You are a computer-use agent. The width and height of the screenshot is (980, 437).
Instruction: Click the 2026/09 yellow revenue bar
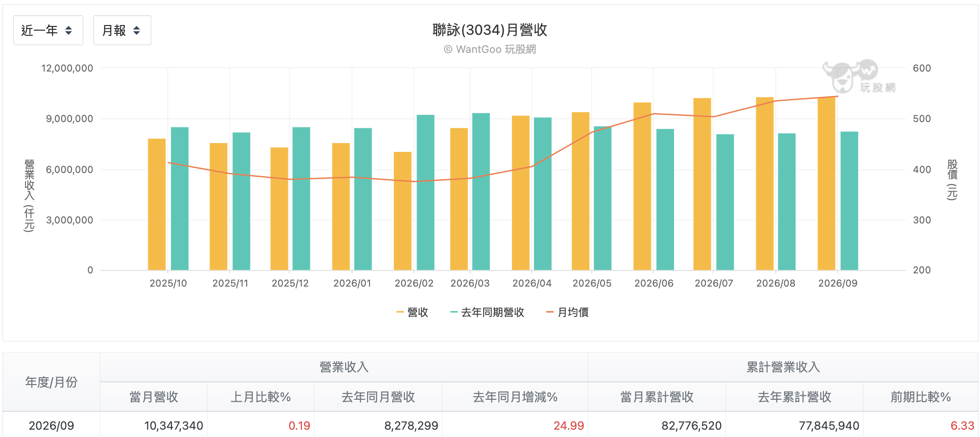[826, 183]
